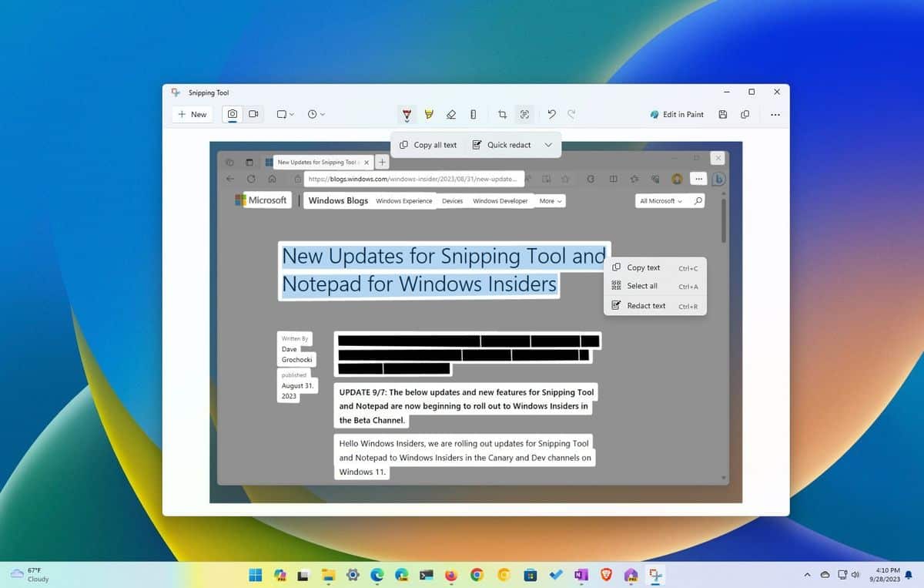Redo the last change

[x=571, y=114]
